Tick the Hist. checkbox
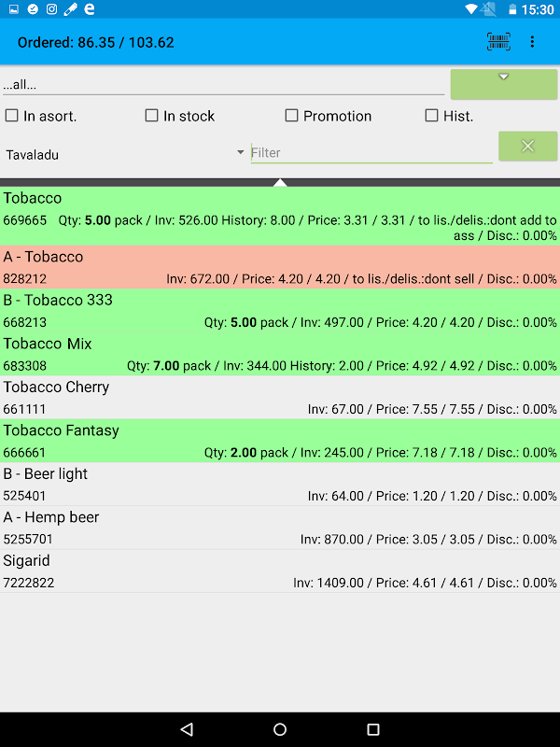Viewport: 560px width, 747px height. click(x=431, y=116)
